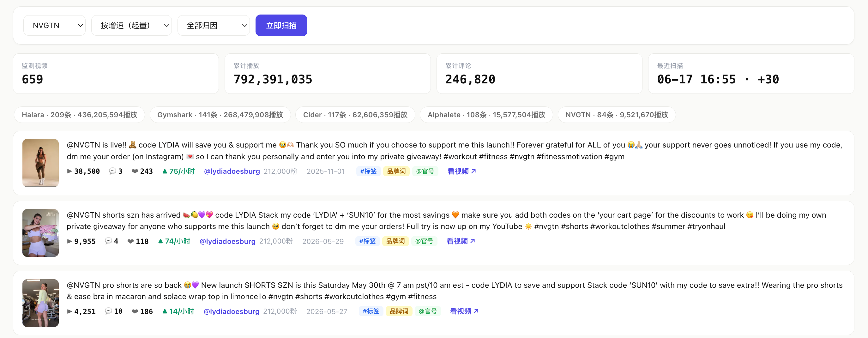Click the 最近扫描 time 06-17 16:55
This screenshot has width=868, height=338.
pos(696,80)
